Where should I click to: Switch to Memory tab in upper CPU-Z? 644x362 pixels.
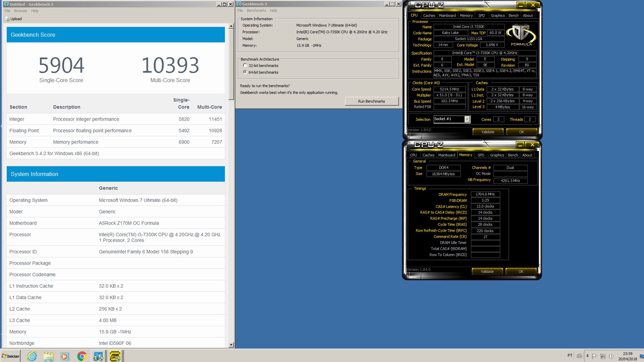[466, 15]
